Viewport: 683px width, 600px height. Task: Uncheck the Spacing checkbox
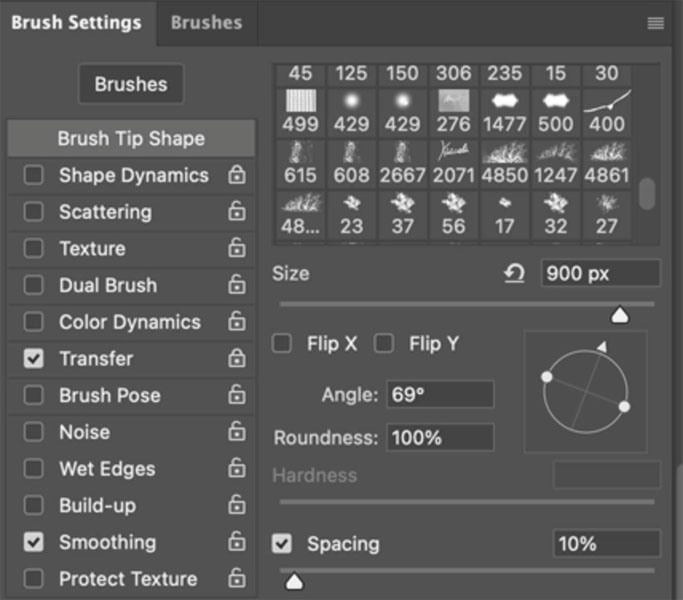click(283, 544)
